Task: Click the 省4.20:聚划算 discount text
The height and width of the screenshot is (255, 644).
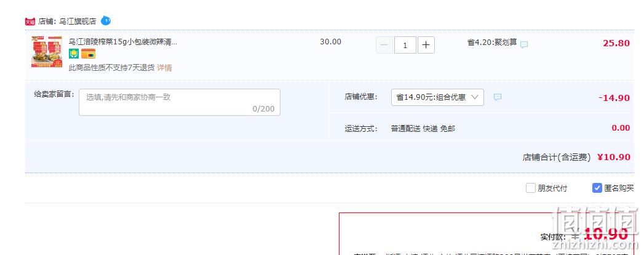Action: point(492,42)
